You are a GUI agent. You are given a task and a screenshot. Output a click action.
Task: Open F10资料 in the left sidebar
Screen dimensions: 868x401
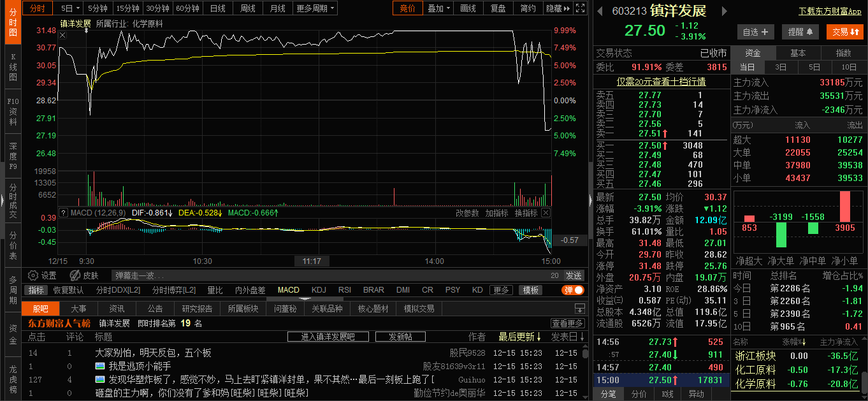point(13,112)
